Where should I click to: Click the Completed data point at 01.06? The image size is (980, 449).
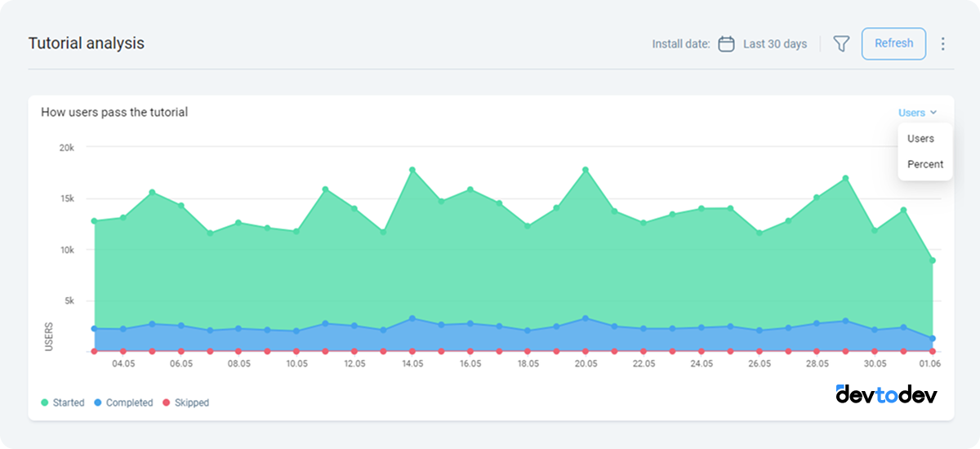(x=933, y=339)
